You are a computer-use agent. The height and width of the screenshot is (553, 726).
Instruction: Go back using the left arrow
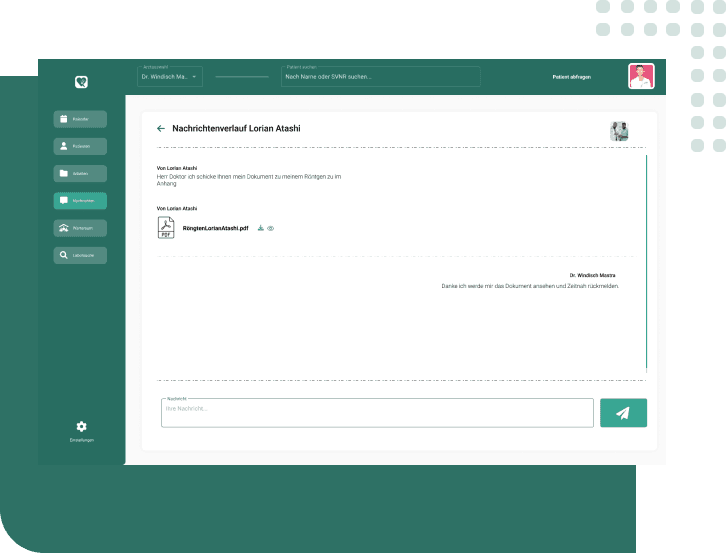point(161,128)
